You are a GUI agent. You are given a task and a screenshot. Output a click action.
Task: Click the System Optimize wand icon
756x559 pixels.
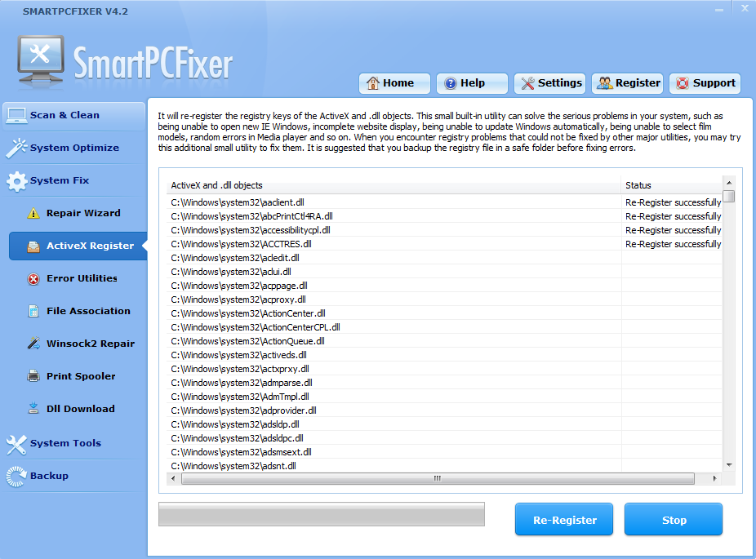pyautogui.click(x=16, y=148)
